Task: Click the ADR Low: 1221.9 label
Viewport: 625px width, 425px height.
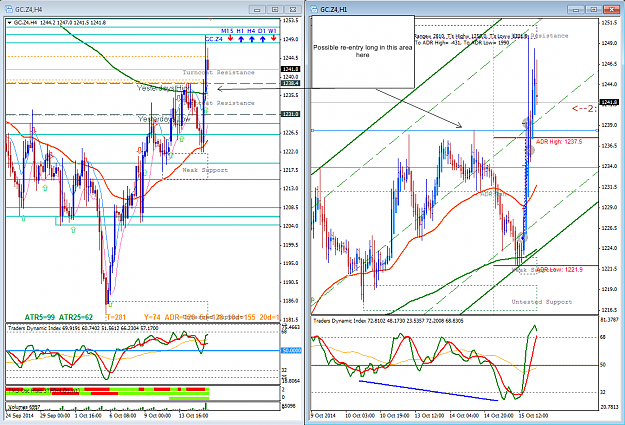Action: (560, 270)
